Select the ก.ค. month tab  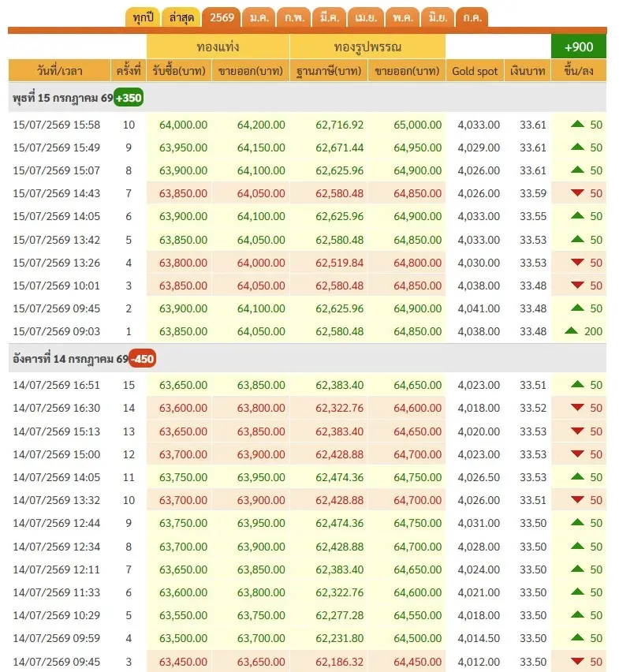(472, 17)
